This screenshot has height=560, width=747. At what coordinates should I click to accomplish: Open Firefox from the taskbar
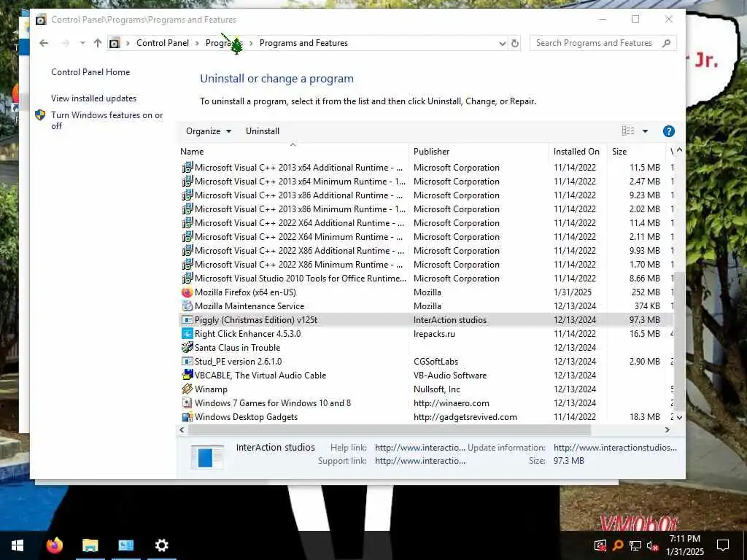[x=54, y=545]
